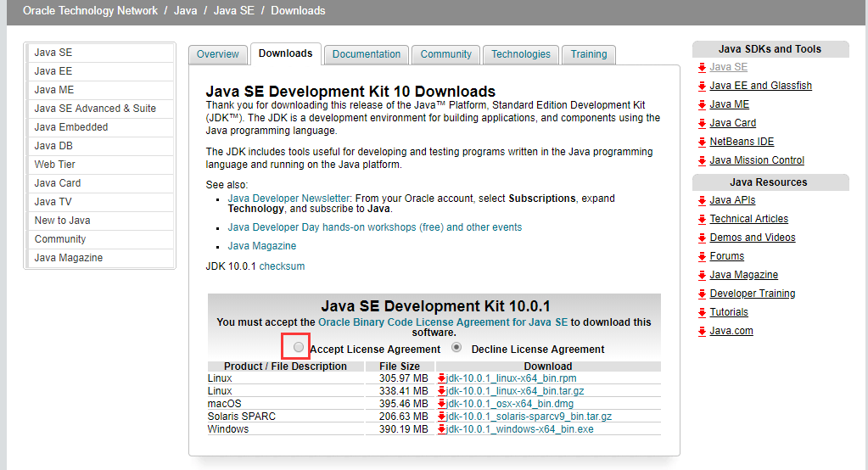Click red arrow icon beside Java Magazine resource link

(x=702, y=276)
